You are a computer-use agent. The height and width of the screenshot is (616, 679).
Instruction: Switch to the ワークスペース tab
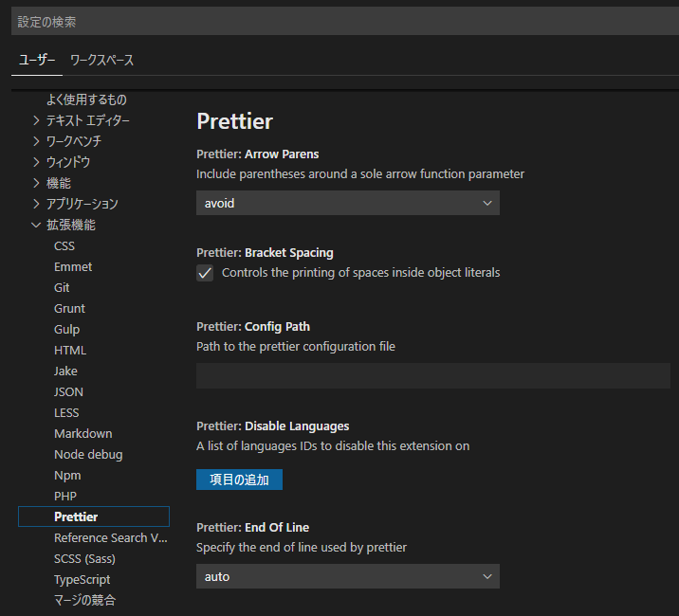(x=101, y=60)
